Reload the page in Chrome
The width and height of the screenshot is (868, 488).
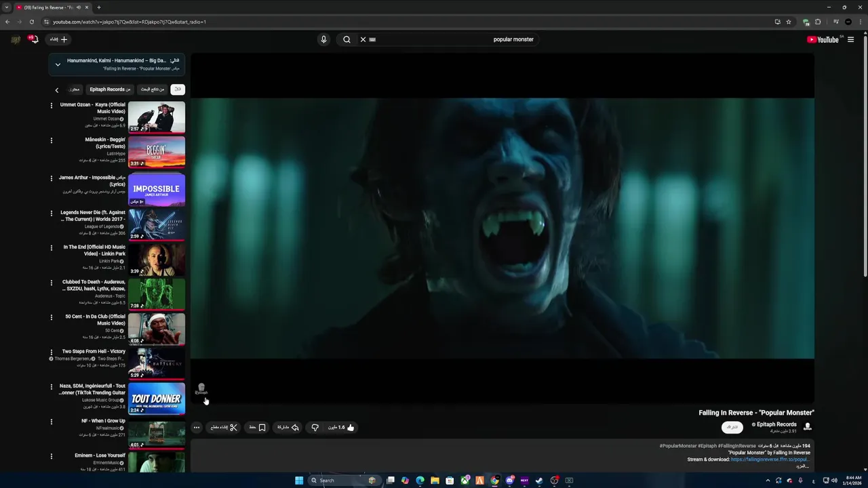click(x=31, y=22)
